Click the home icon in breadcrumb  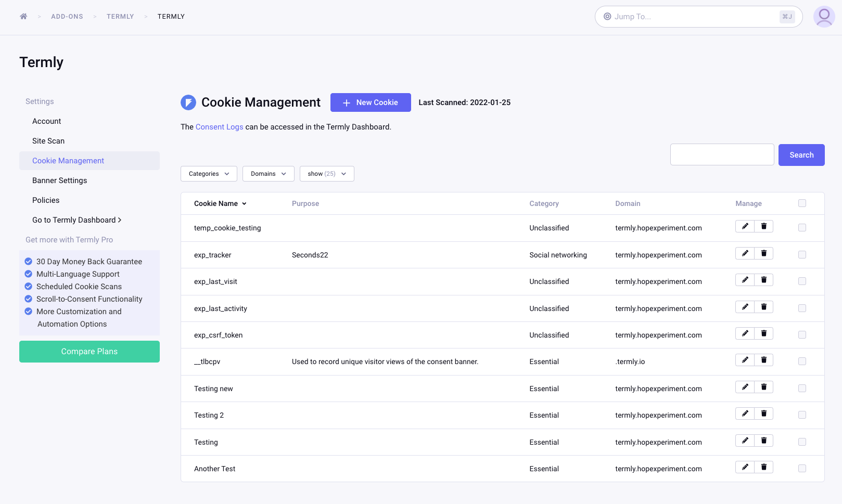tap(23, 17)
